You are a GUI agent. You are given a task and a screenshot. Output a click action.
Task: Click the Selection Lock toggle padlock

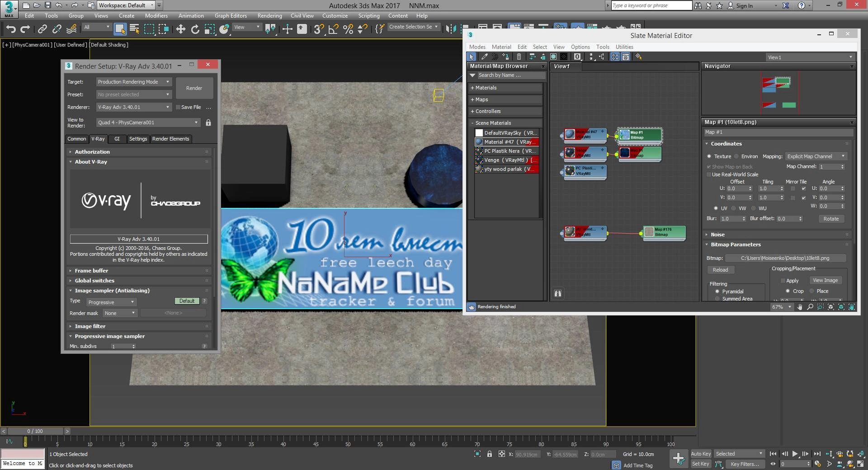[490, 454]
